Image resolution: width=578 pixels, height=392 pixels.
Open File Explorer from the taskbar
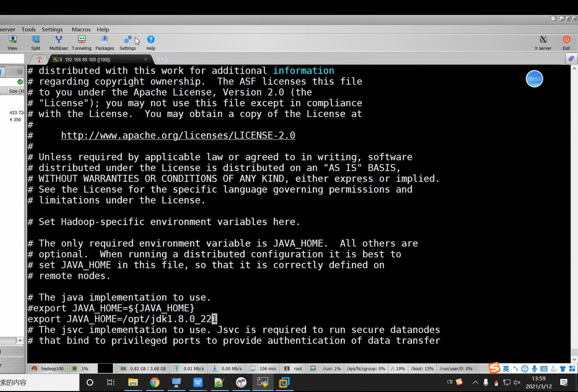133,382
